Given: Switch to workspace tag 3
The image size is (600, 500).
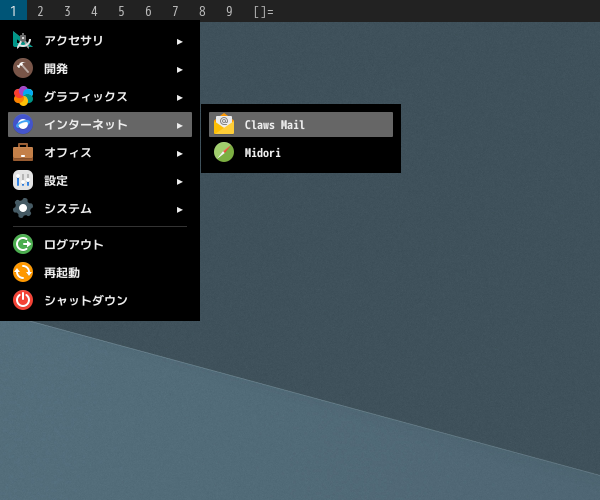Looking at the screenshot, I should [x=67, y=11].
